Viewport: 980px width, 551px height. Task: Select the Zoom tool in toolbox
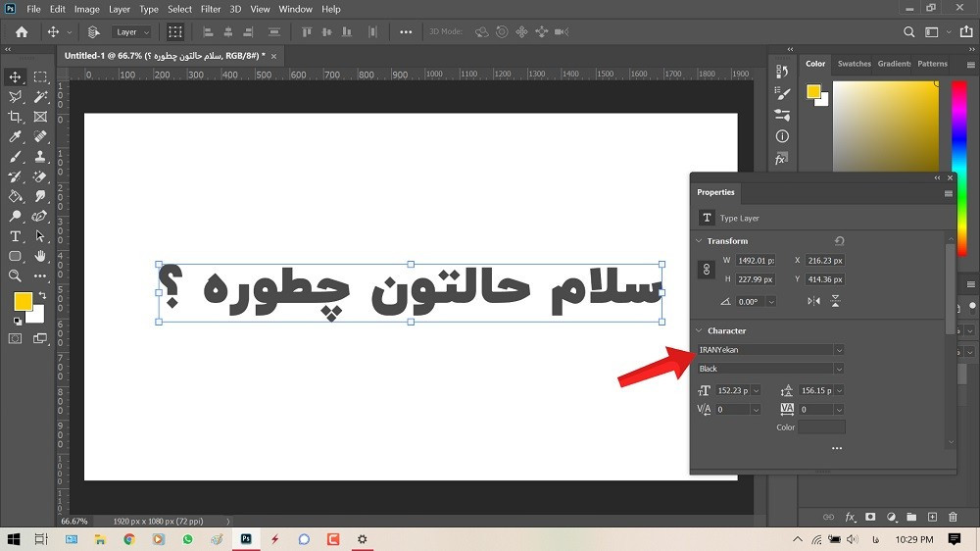click(x=15, y=275)
